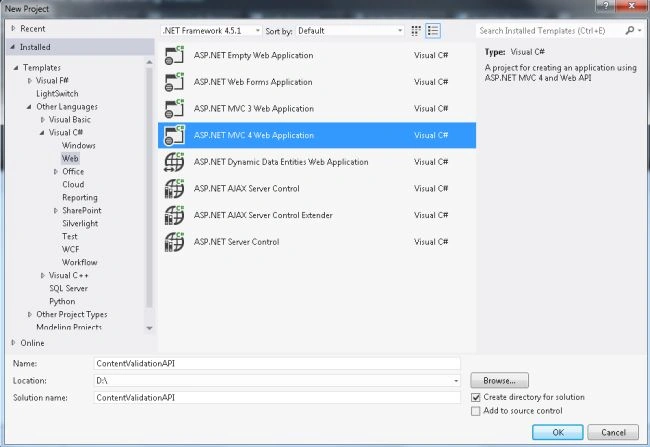This screenshot has height=447, width=650.
Task: Expand the Visual F# node
Action: pyautogui.click(x=29, y=80)
